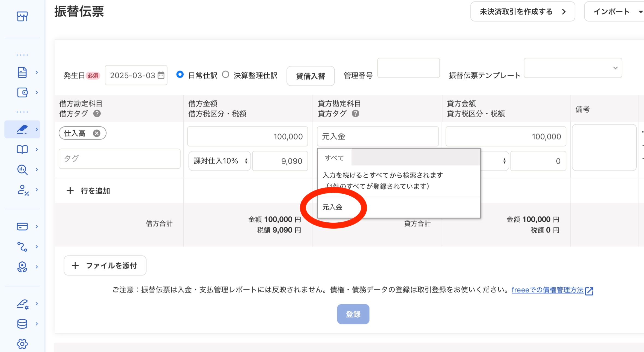Screen dimensions: 644x352
Task: Click the 貸借入替 button
Action: point(311,76)
